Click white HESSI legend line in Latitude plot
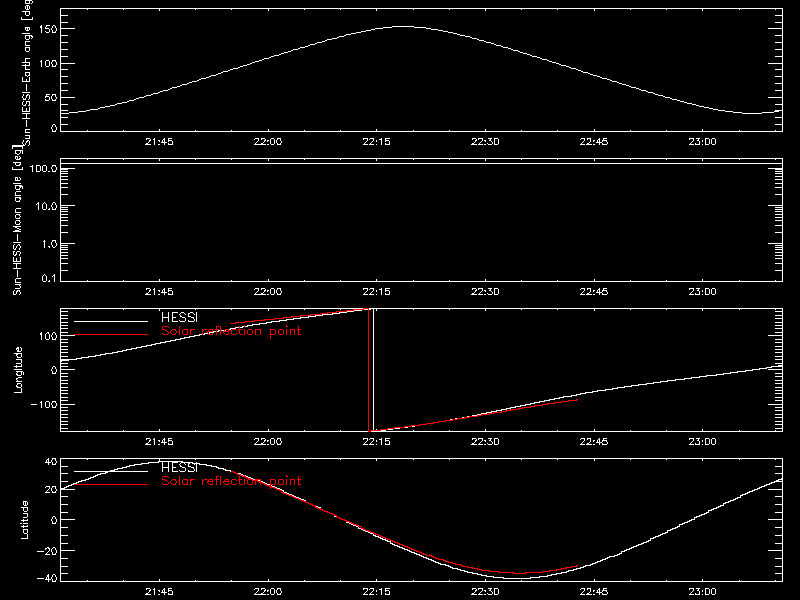This screenshot has height=600, width=800. pyautogui.click(x=111, y=471)
